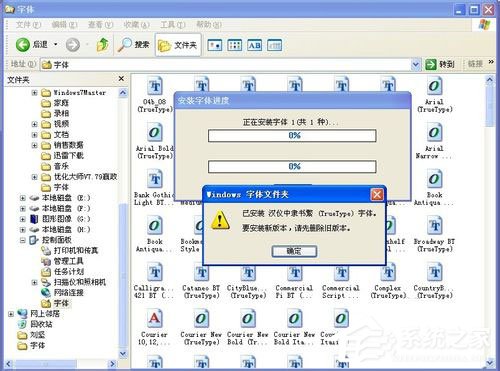Open the 文件 menu

pos(28,25)
